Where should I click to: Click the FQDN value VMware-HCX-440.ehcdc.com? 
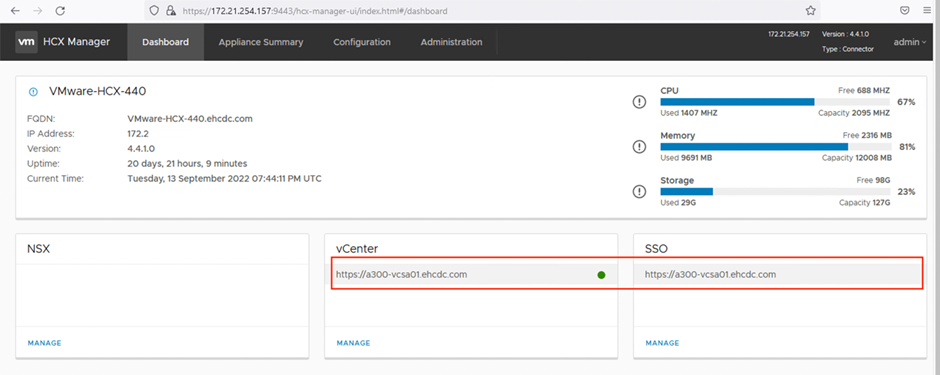coord(190,119)
